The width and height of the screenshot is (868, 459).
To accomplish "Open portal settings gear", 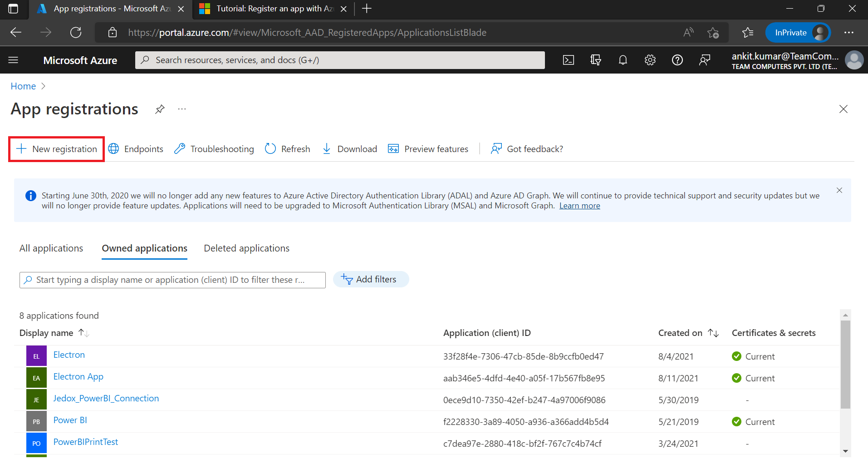I will pyautogui.click(x=650, y=60).
